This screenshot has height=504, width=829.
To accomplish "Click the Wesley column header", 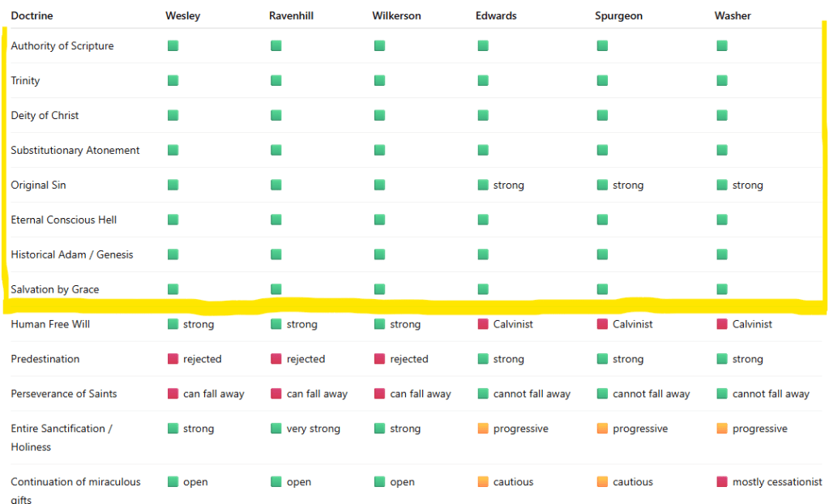I will click(183, 15).
